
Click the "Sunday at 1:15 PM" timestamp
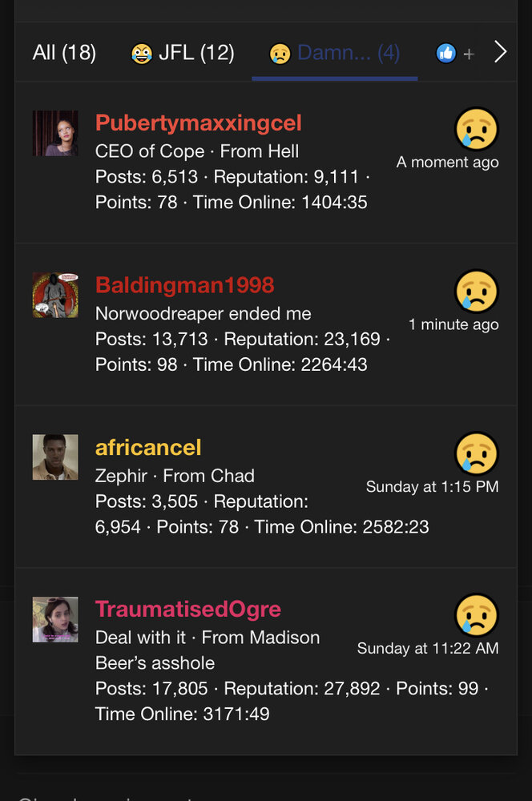pyautogui.click(x=432, y=486)
